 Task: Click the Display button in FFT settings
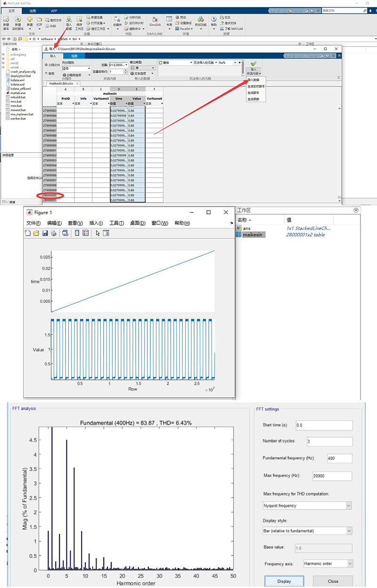point(284,581)
